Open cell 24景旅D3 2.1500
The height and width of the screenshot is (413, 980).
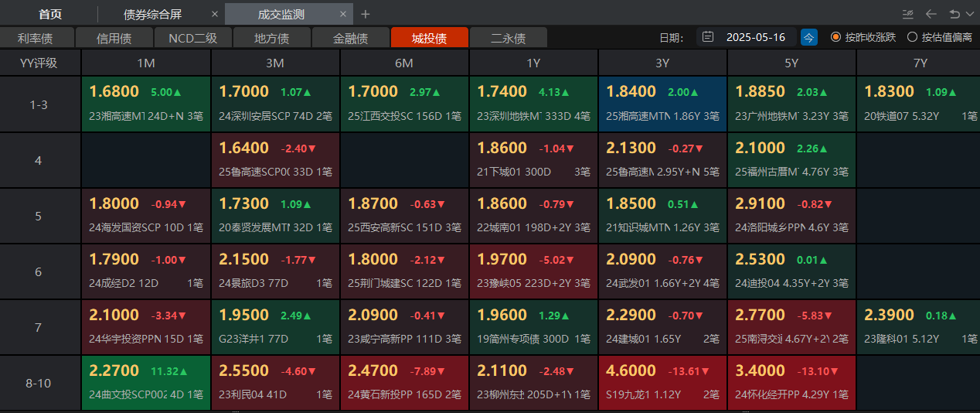[275, 271]
